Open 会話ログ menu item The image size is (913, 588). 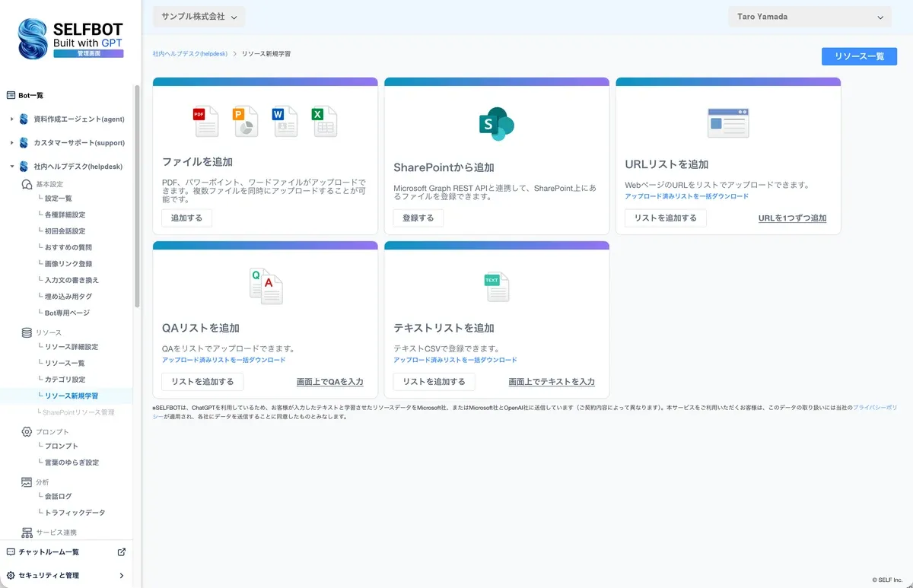tap(59, 496)
